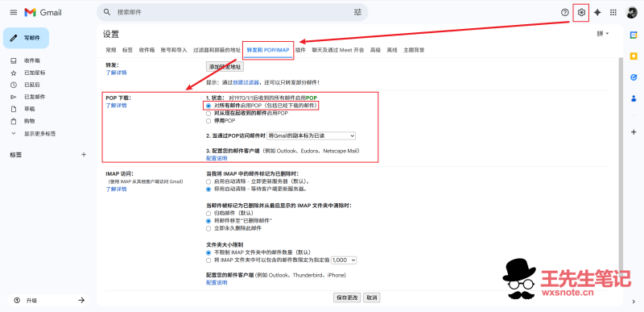The width and height of the screenshot is (644, 312).
Task: Switch to 高级 tab
Action: 375,50
